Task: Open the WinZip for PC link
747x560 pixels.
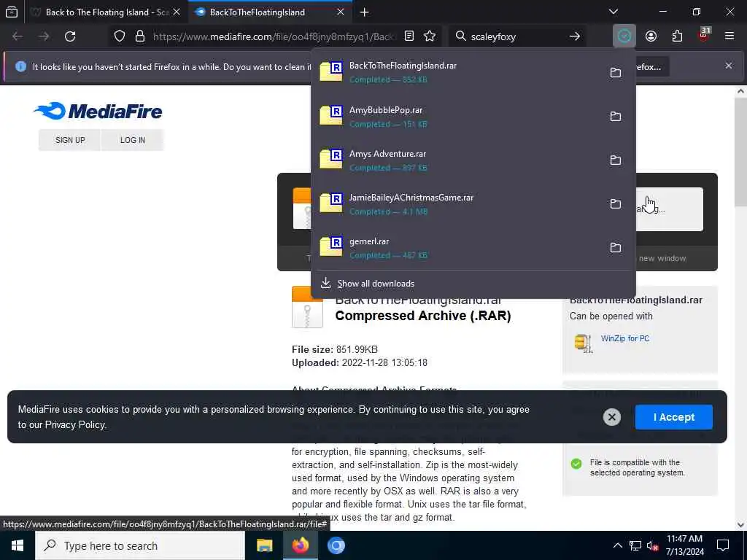Action: pyautogui.click(x=625, y=338)
